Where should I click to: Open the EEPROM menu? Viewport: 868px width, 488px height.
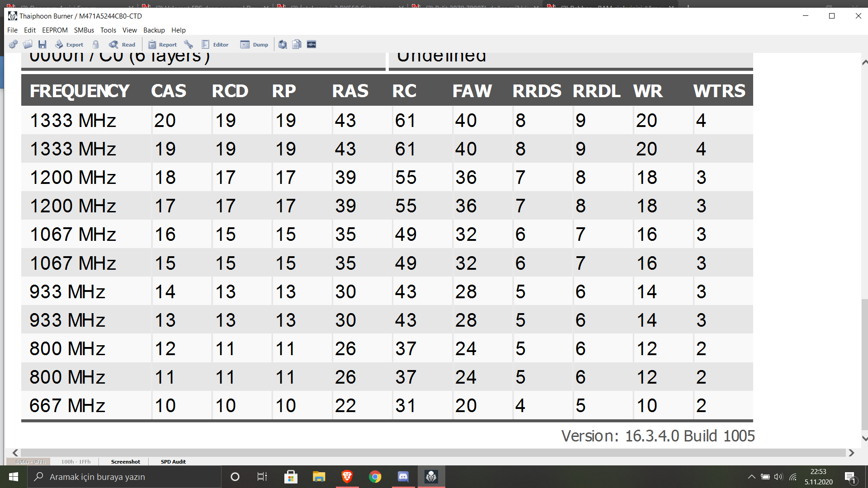click(55, 30)
